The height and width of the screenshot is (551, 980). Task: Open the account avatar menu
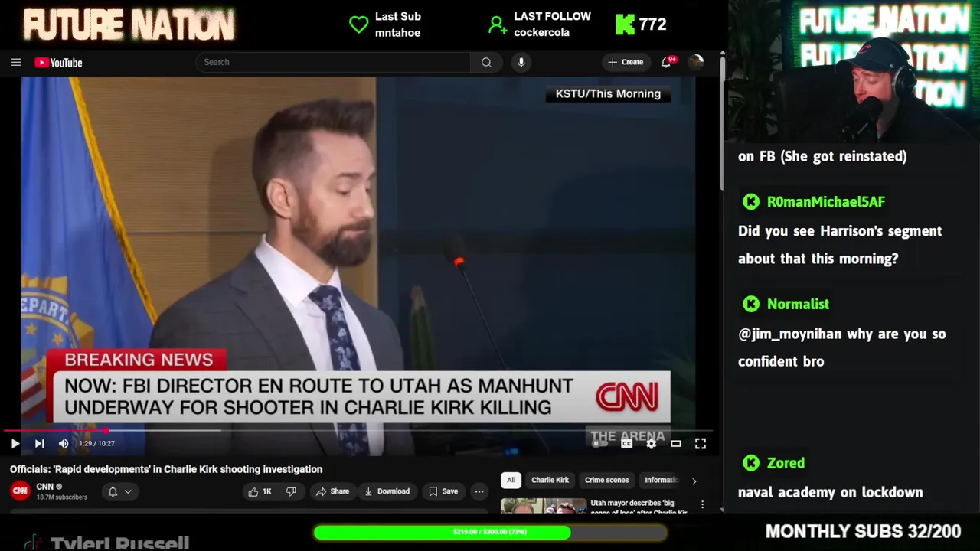click(x=696, y=62)
